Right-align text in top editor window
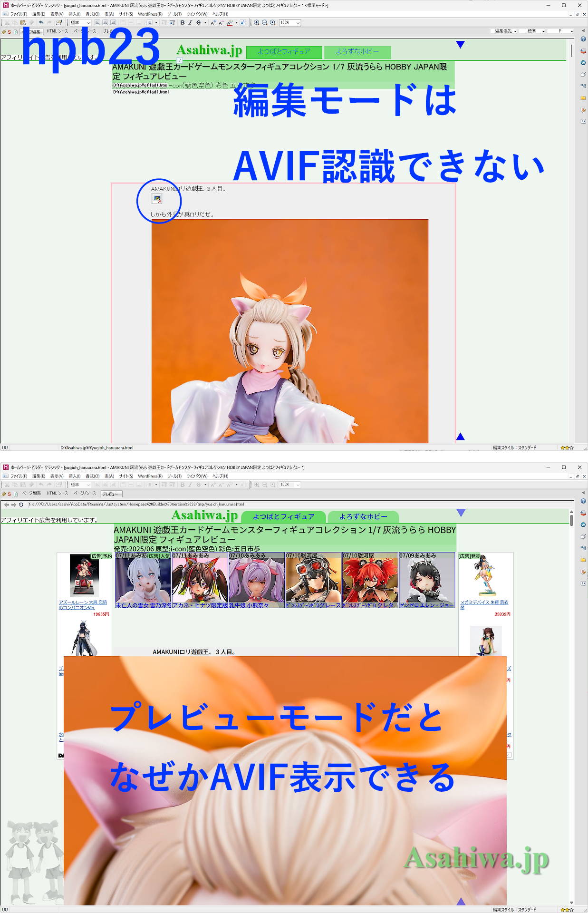The image size is (588, 913). [113, 23]
